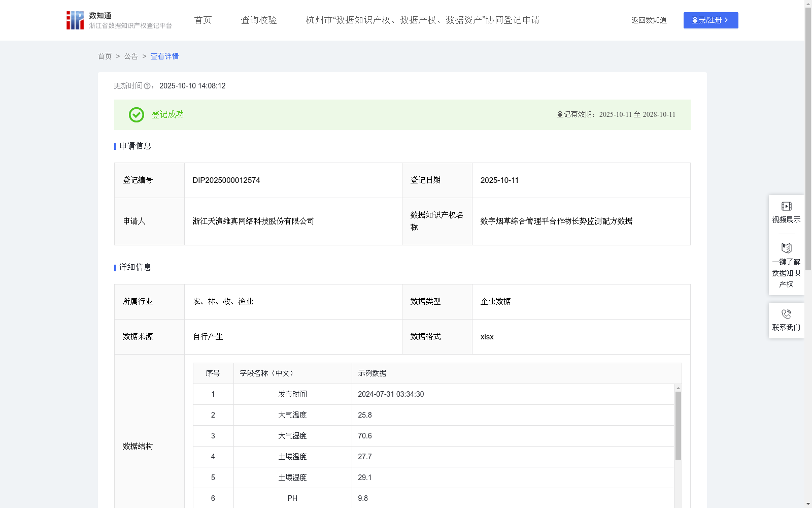The height and width of the screenshot is (508, 812).
Task: Click the 登录/注册 button
Action: [710, 20]
